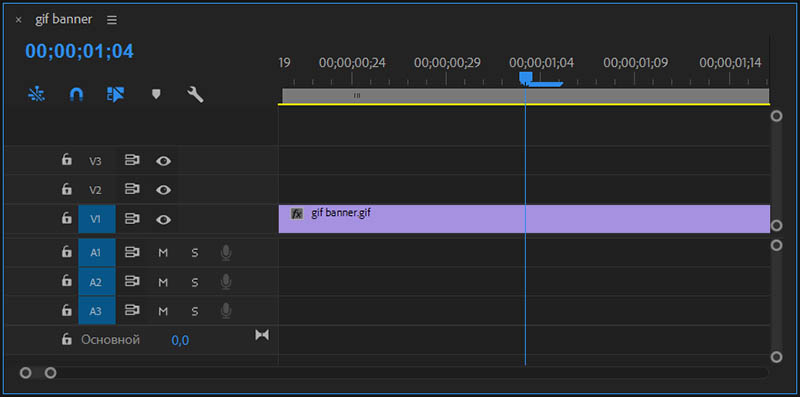
Task: Open timeline display settings wrench
Action: point(195,94)
